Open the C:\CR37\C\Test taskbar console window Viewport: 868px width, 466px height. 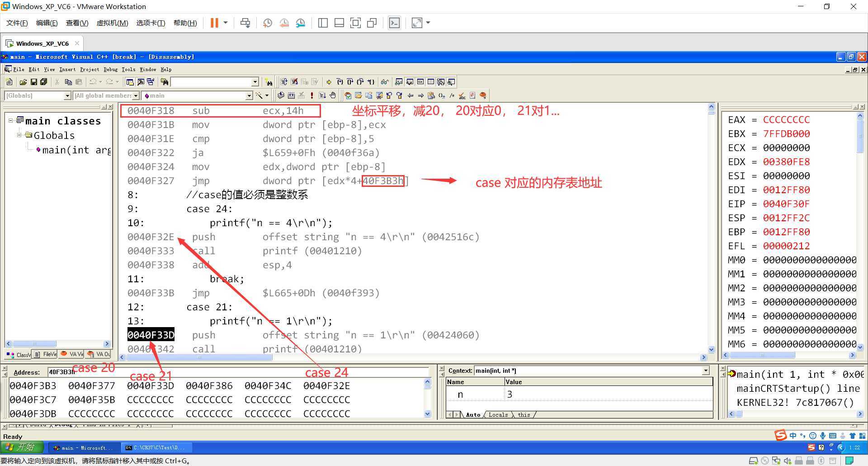157,447
